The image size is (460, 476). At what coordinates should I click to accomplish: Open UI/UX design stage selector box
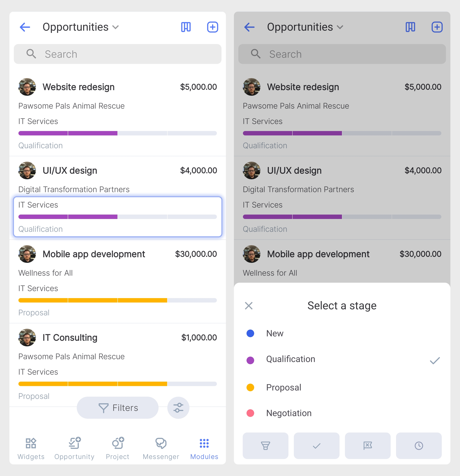pos(118,217)
